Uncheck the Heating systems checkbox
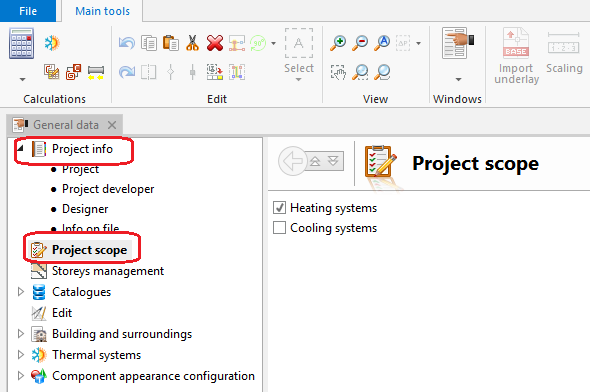Screen dimensions: 590x392 tap(279, 208)
